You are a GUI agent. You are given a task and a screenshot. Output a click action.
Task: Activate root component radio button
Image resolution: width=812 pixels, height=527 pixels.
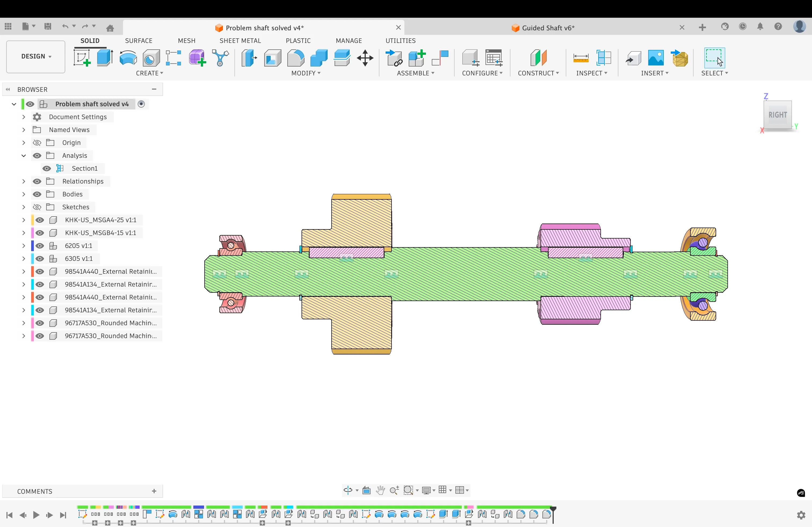coord(141,104)
